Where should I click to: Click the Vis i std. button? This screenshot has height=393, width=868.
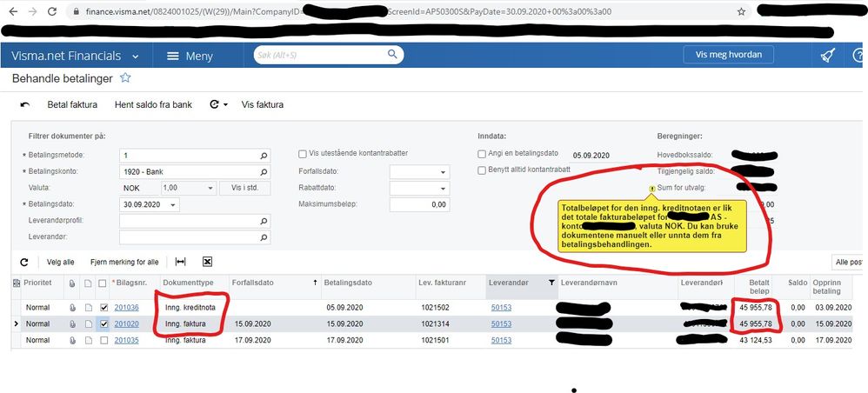pos(244,188)
